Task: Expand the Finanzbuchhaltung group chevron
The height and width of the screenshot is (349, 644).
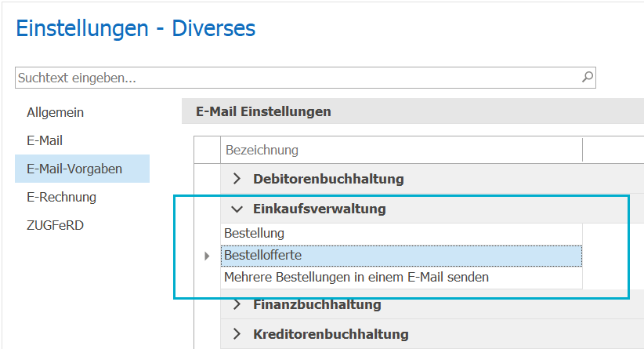Action: click(x=237, y=304)
